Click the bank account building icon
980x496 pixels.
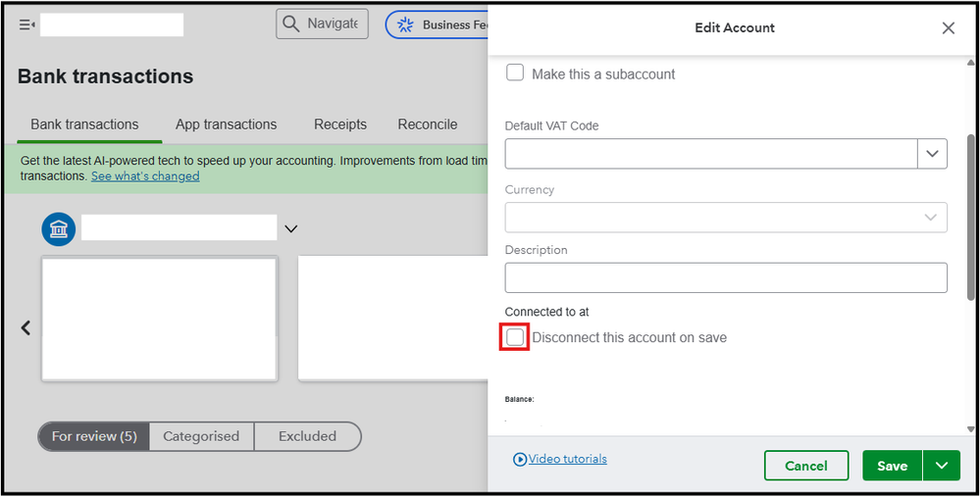point(58,229)
